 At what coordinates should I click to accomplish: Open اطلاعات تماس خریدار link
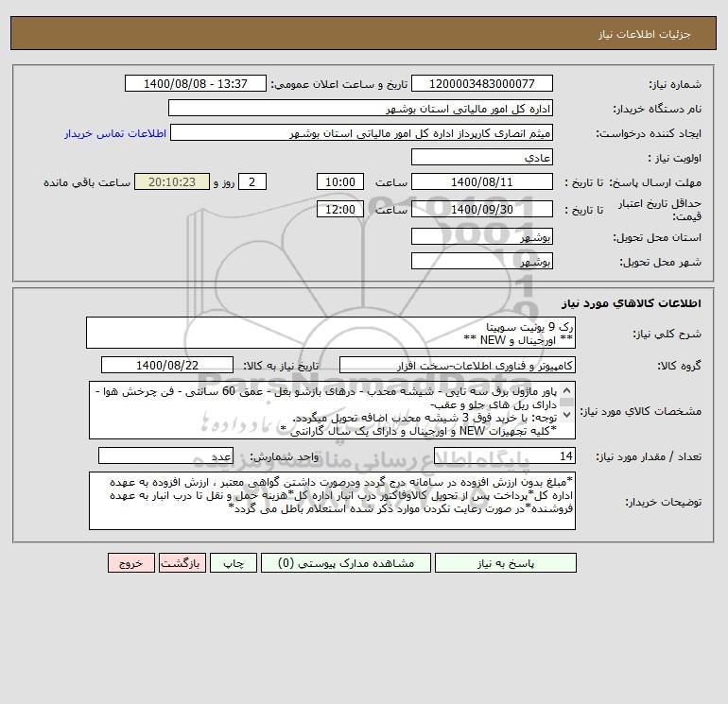115,133
